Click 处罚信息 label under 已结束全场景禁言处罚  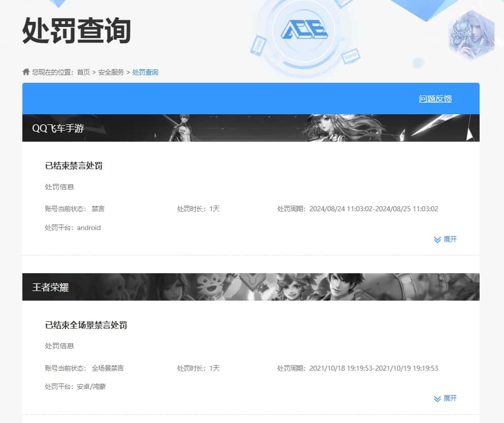click(x=59, y=346)
